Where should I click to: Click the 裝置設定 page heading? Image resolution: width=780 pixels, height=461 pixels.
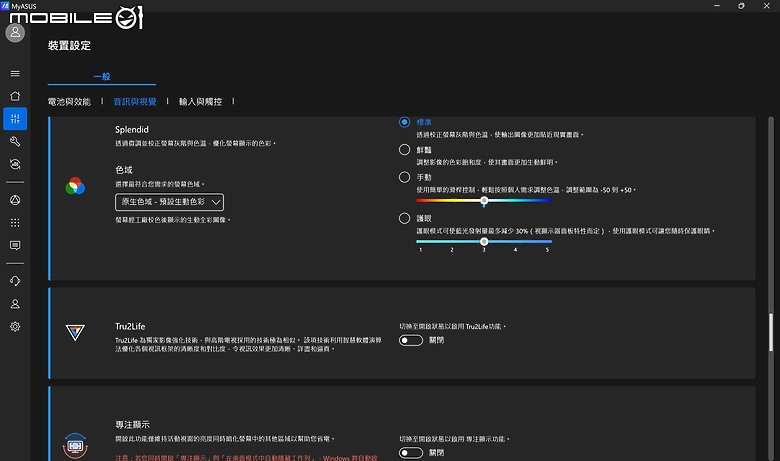click(x=69, y=46)
